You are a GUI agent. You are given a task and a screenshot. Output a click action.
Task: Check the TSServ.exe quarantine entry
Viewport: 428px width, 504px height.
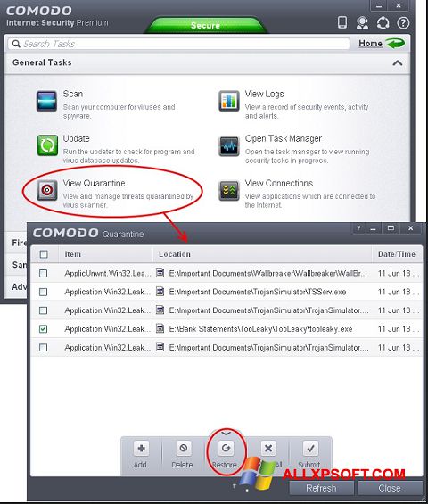43,292
